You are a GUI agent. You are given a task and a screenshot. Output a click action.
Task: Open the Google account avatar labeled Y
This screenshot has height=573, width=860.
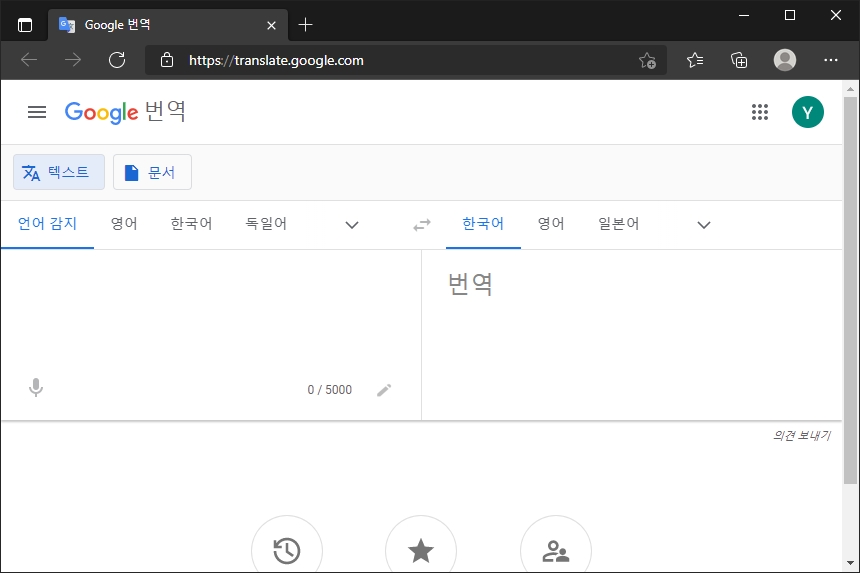point(807,112)
